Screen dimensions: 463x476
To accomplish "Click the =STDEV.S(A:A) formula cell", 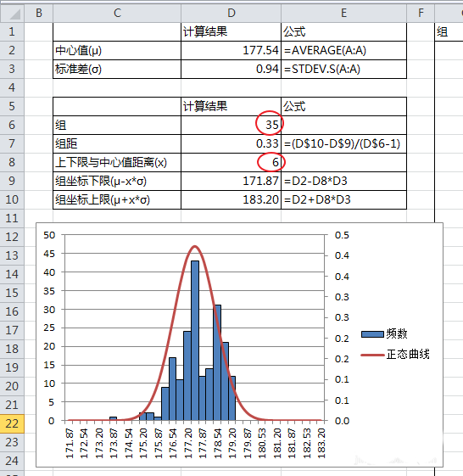I will pos(343,70).
